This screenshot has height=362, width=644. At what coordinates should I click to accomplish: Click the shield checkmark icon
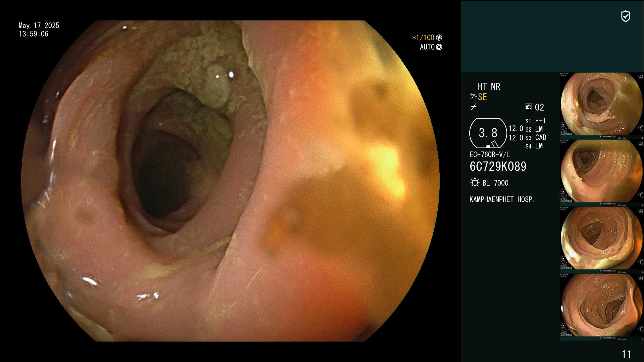tap(626, 16)
